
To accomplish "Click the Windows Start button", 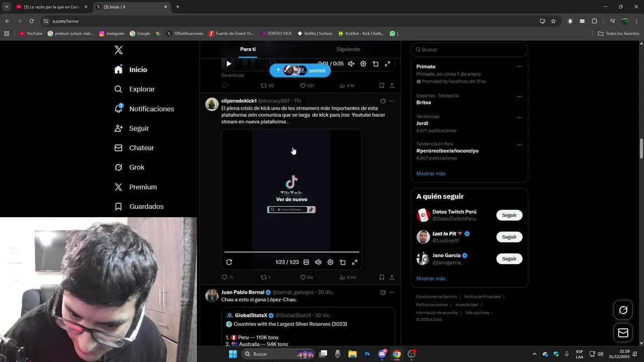I will 233,354.
